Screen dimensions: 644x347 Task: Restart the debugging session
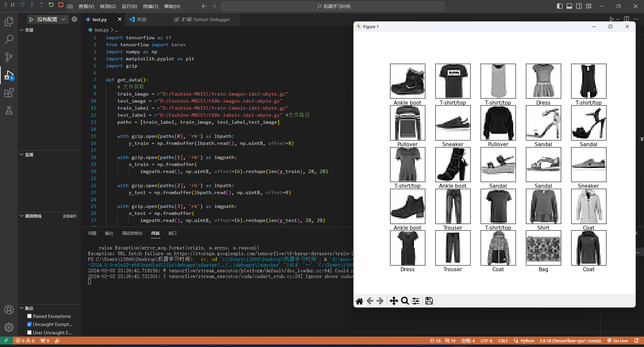pyautogui.click(x=51, y=5)
